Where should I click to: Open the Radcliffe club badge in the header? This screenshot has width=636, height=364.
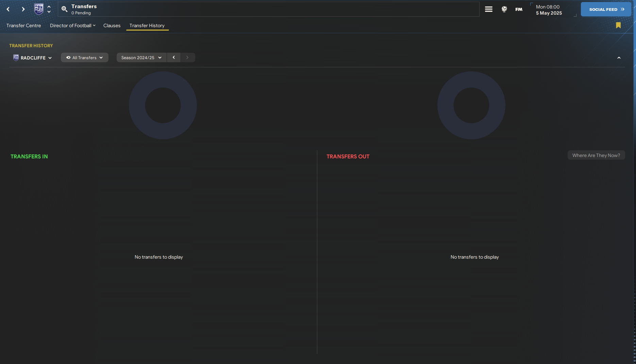39,9
